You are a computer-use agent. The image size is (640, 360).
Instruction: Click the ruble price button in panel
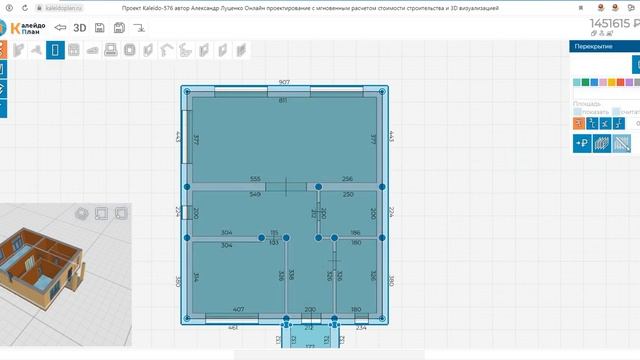click(x=582, y=143)
